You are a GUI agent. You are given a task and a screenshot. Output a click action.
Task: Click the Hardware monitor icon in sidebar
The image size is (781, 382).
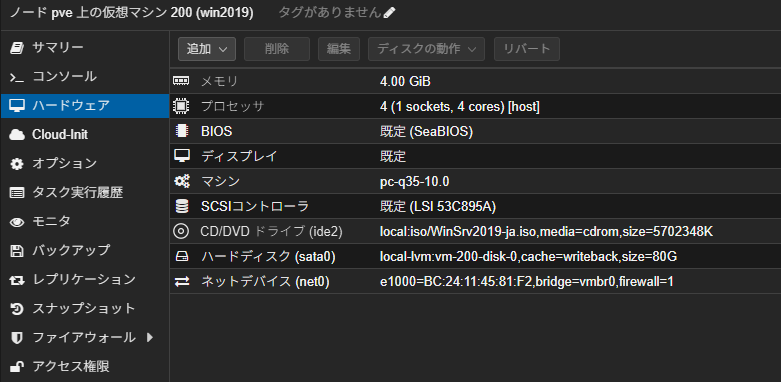[17, 106]
